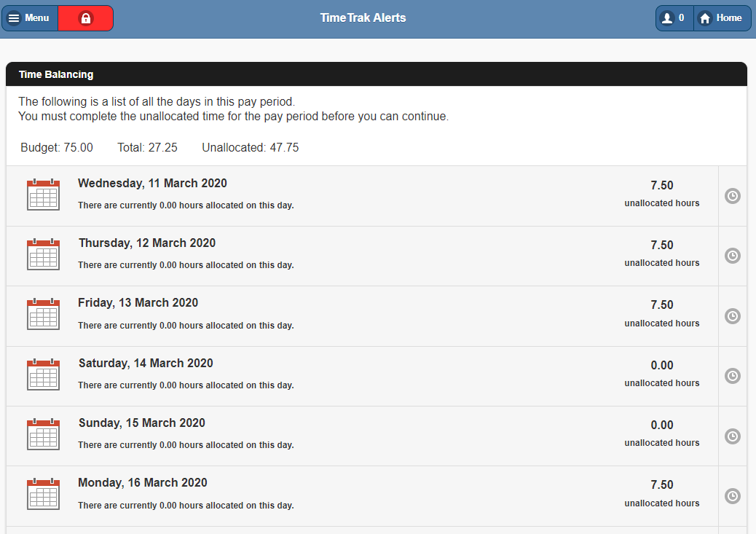Open the Menu button
Image resolution: width=756 pixels, height=534 pixels.
point(30,18)
